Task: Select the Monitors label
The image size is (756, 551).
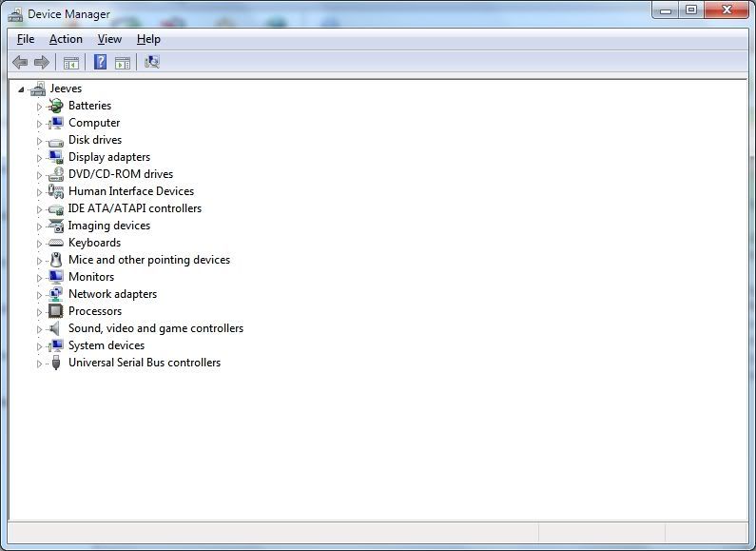Action: (x=91, y=277)
